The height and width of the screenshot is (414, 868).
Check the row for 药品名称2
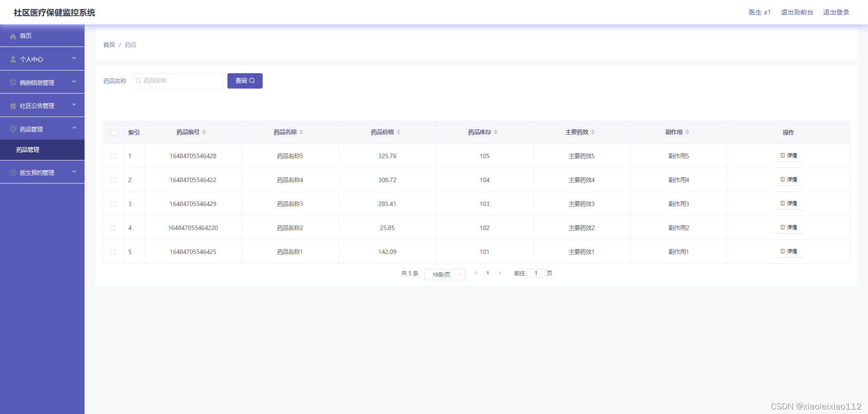[x=113, y=228]
